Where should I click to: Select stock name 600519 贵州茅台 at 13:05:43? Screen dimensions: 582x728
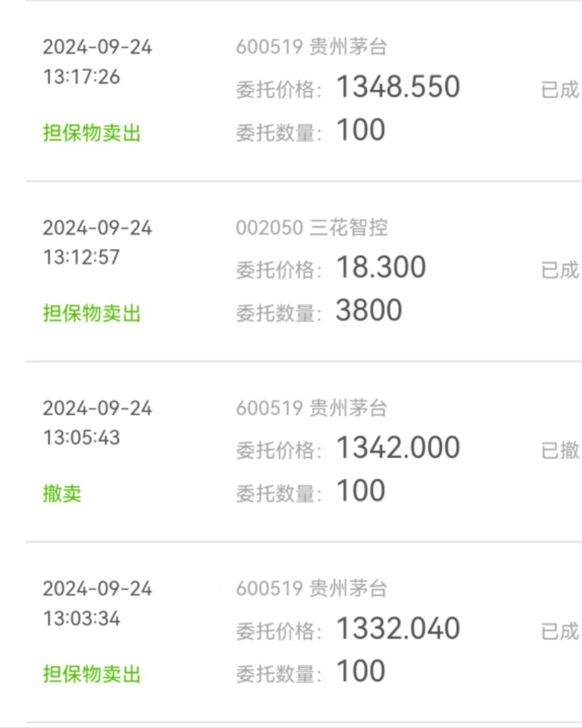pyautogui.click(x=311, y=408)
